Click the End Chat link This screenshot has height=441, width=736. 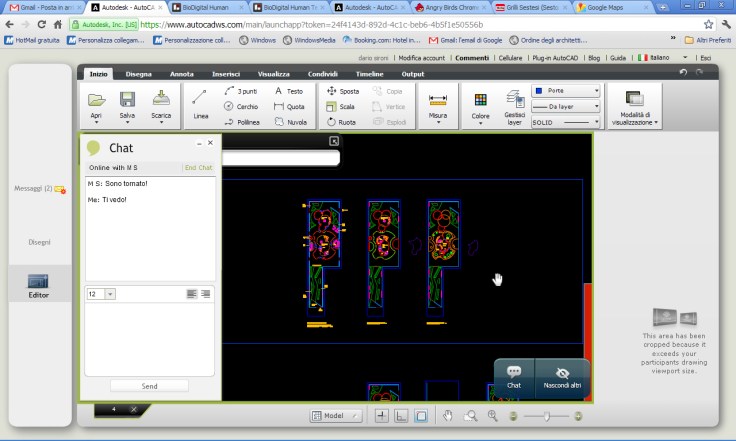click(198, 167)
